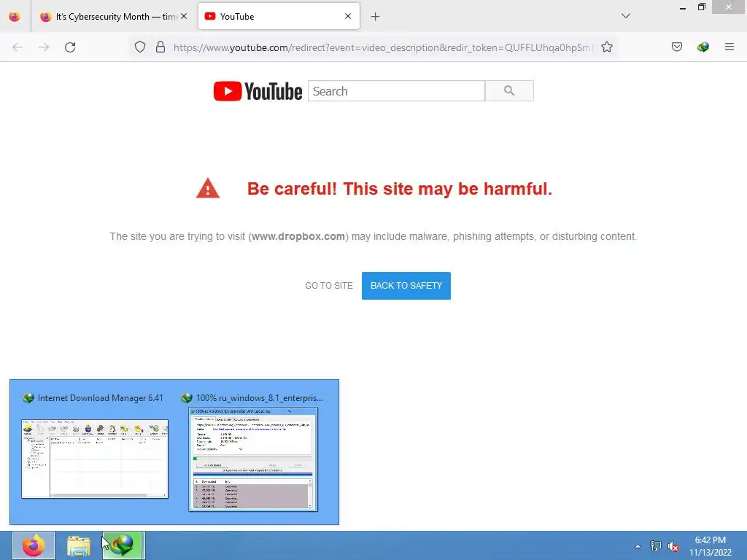The height and width of the screenshot is (560, 747).
Task: Open tracking protection shield icon
Action: click(x=139, y=47)
